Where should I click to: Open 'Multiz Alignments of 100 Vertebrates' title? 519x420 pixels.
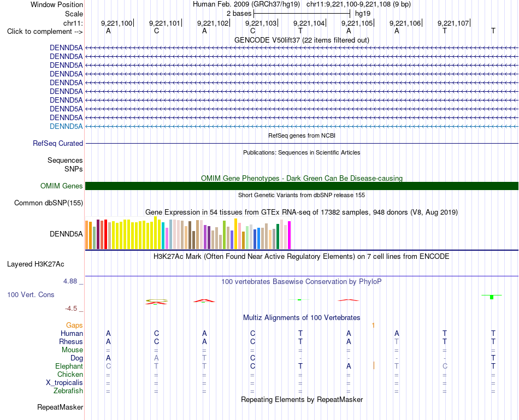[302, 318]
